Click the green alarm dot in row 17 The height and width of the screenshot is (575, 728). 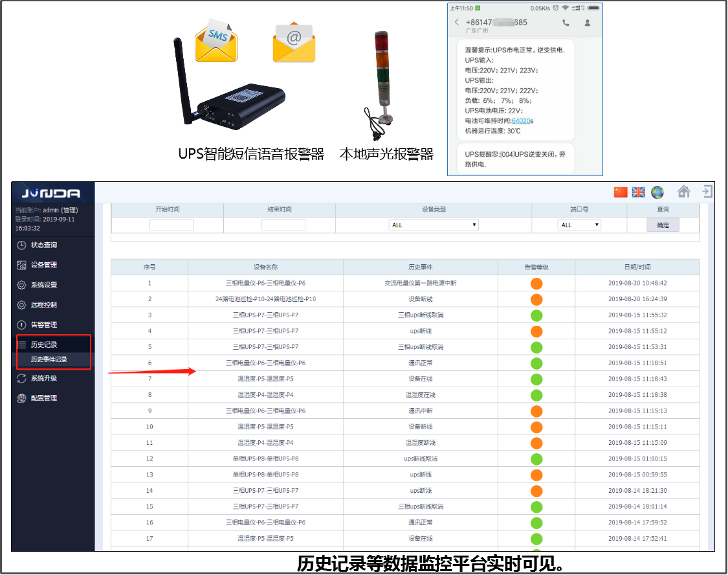tap(536, 539)
